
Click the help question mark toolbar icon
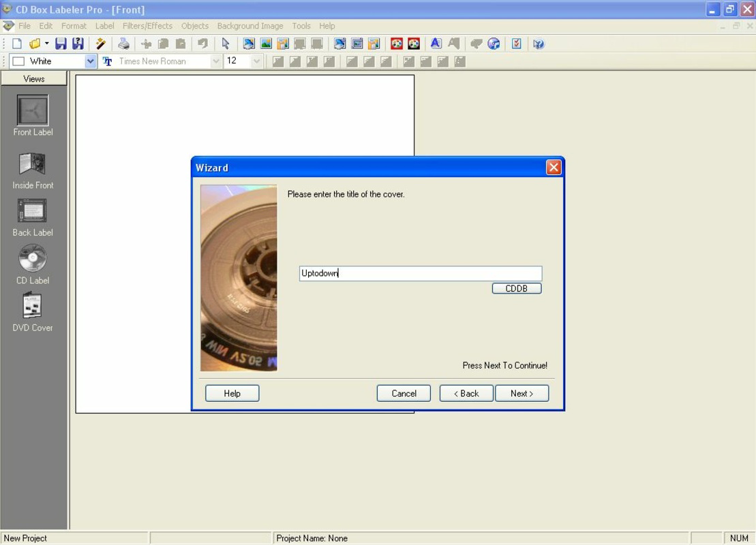pyautogui.click(x=539, y=44)
